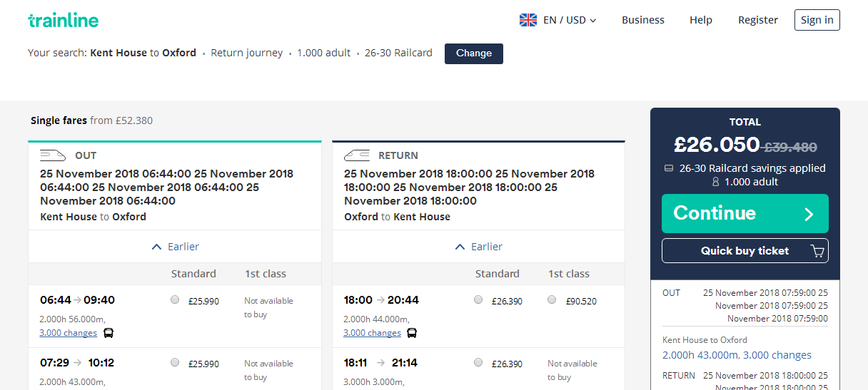Click the Change search button
This screenshot has height=390, width=868.
pyautogui.click(x=473, y=53)
